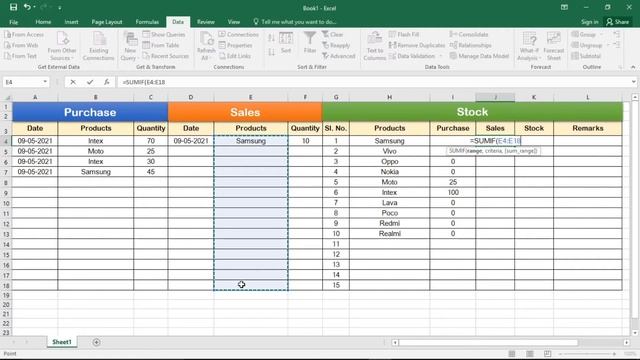Click the Insert Function fx button
This screenshot has height=360, width=640.
pos(107,82)
